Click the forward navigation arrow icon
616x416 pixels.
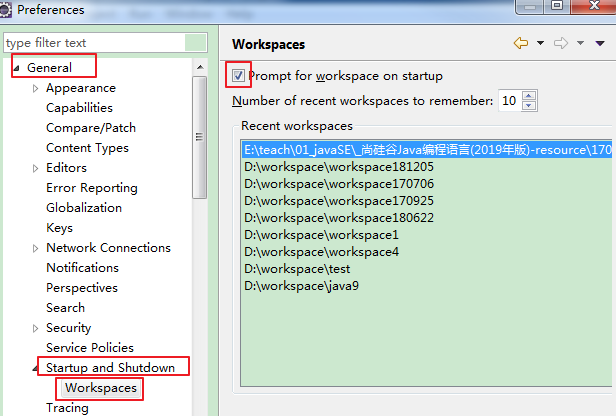click(561, 43)
